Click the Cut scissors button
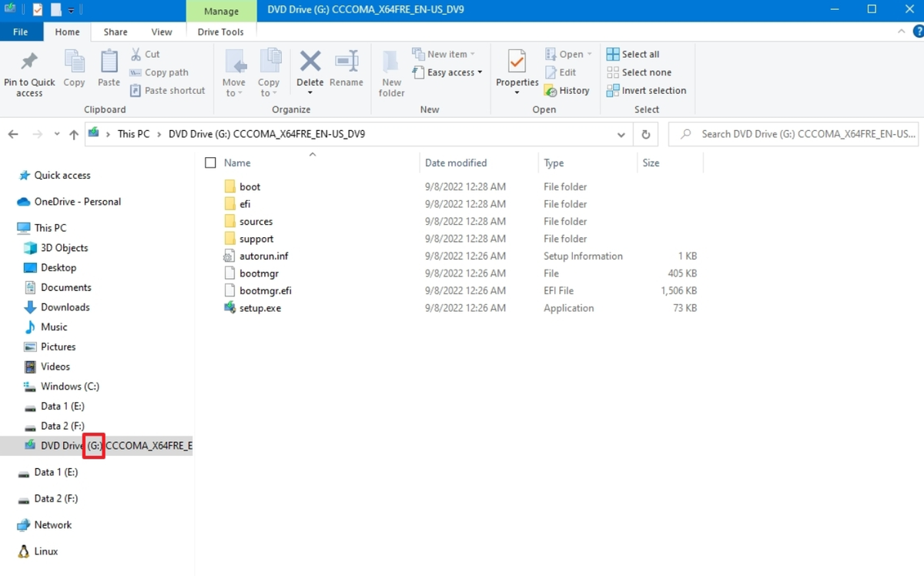This screenshot has width=924, height=576. (x=145, y=54)
